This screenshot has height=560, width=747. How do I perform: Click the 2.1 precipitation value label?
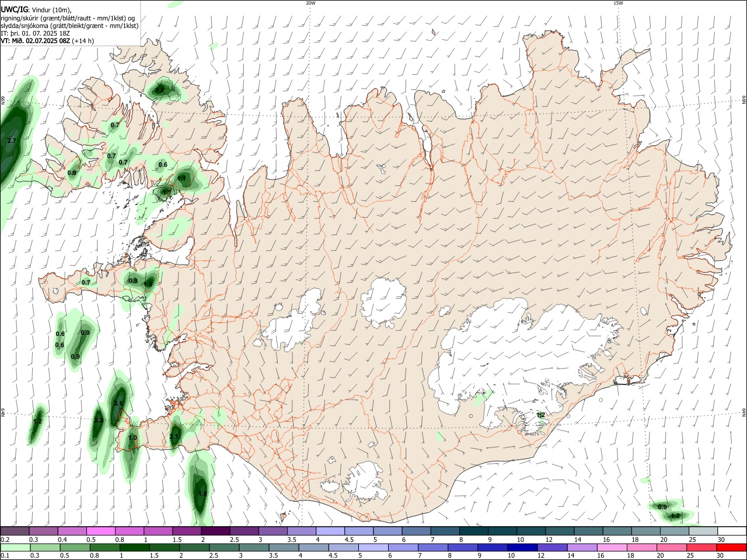[x=174, y=436]
